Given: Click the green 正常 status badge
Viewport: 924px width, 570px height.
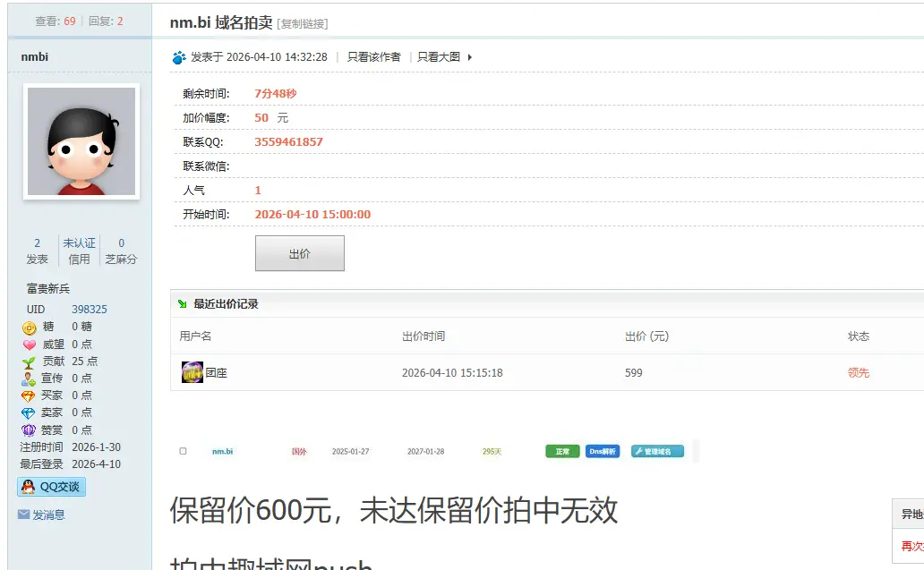Looking at the screenshot, I should coord(562,451).
